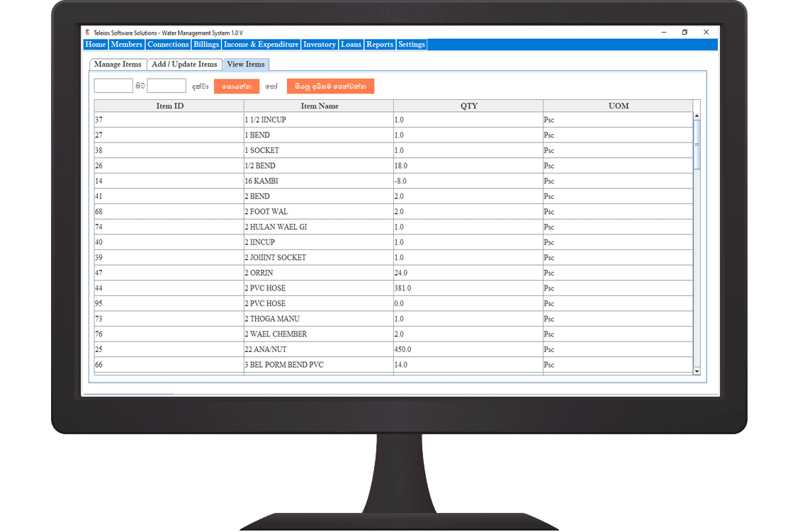Screen dimensions: 800x532
Task: Open the Home menu
Action: point(96,45)
